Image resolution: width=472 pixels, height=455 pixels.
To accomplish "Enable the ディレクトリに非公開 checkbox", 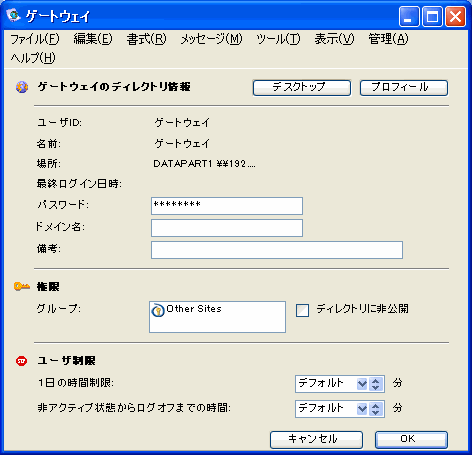I will [x=302, y=310].
